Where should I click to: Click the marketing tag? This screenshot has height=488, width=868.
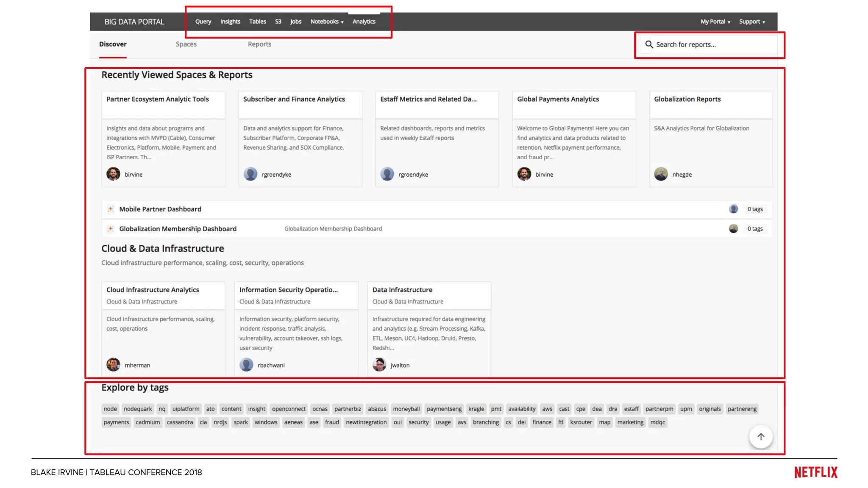click(630, 422)
